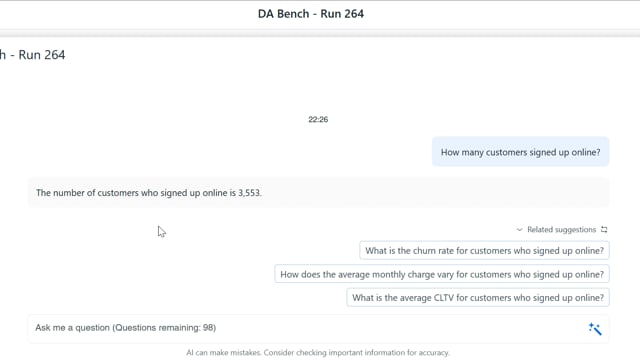Select the average monthly charge suggestion
Image resolution: width=640 pixels, height=360 pixels.
click(x=442, y=274)
